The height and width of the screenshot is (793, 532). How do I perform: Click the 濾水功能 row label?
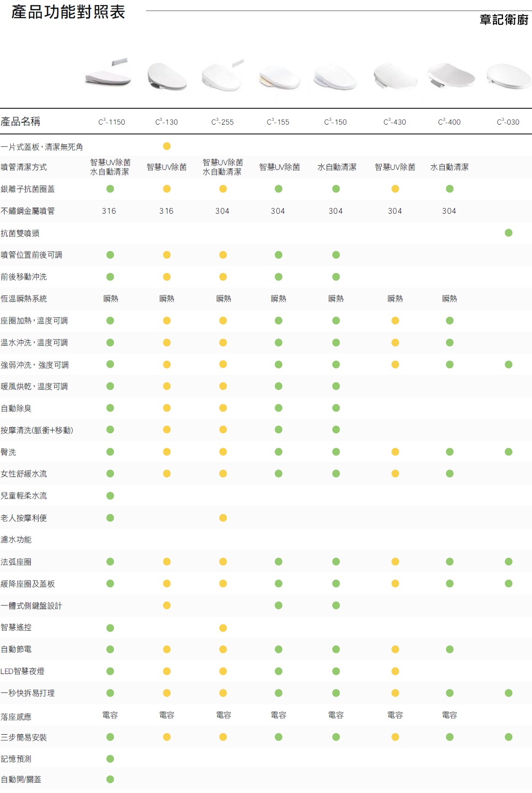click(x=16, y=540)
